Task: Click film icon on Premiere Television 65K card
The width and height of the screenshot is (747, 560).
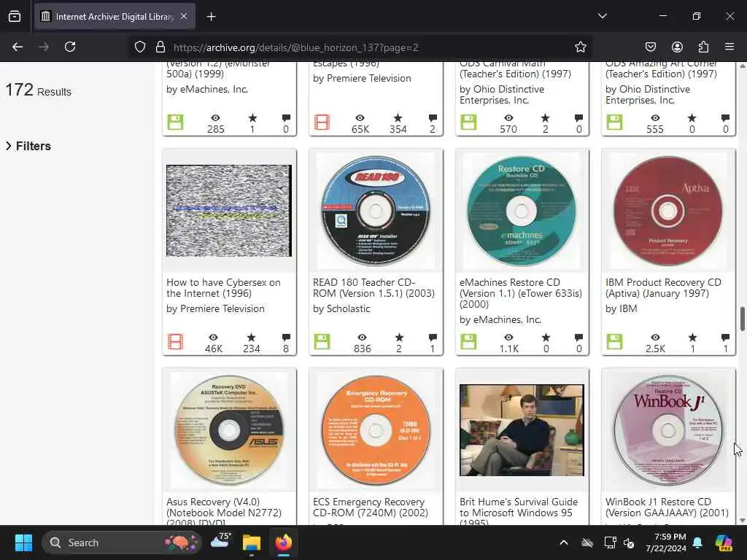Action: pyautogui.click(x=322, y=122)
